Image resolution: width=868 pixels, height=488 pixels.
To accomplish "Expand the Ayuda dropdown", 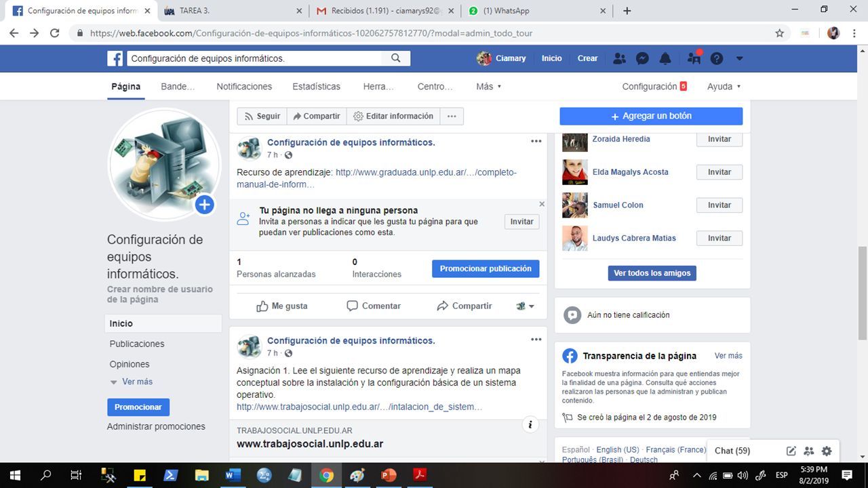I will [724, 86].
